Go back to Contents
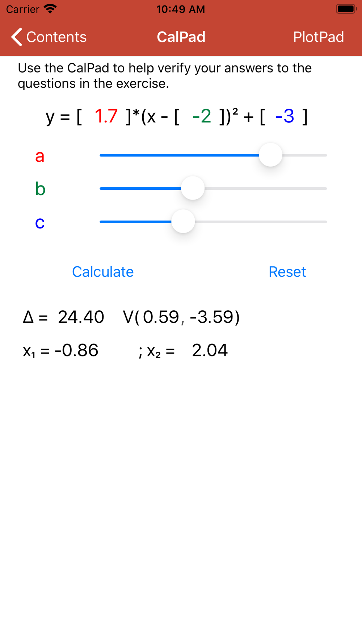 pyautogui.click(x=49, y=37)
